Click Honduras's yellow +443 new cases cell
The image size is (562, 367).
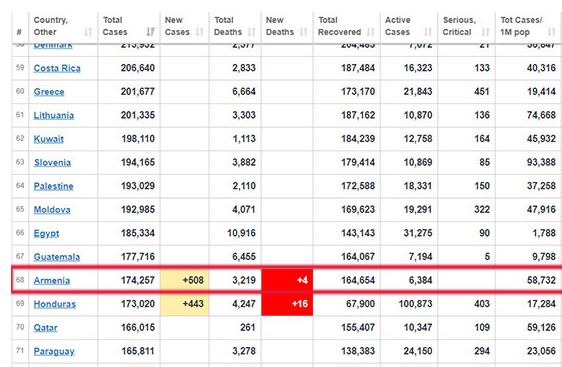[x=185, y=304]
